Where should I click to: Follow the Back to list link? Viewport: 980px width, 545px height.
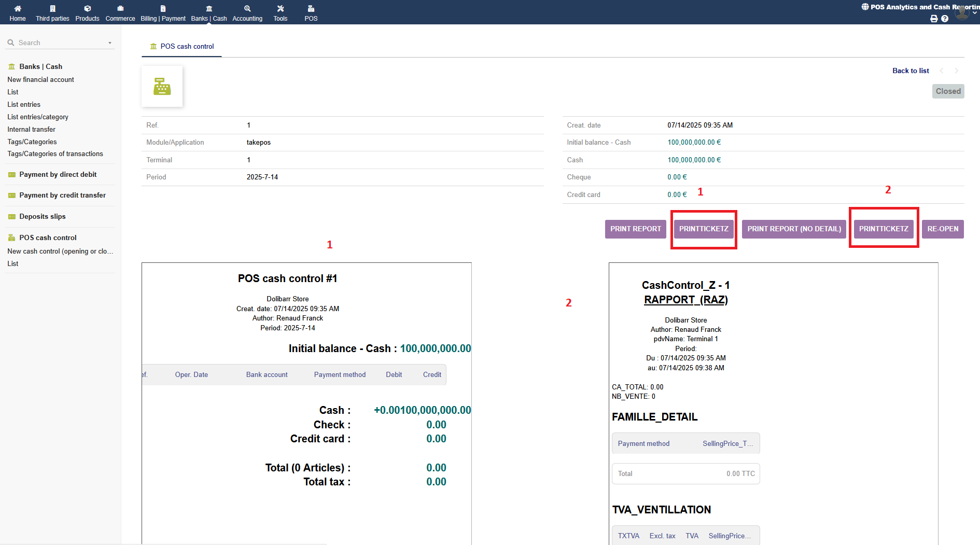[x=910, y=71]
